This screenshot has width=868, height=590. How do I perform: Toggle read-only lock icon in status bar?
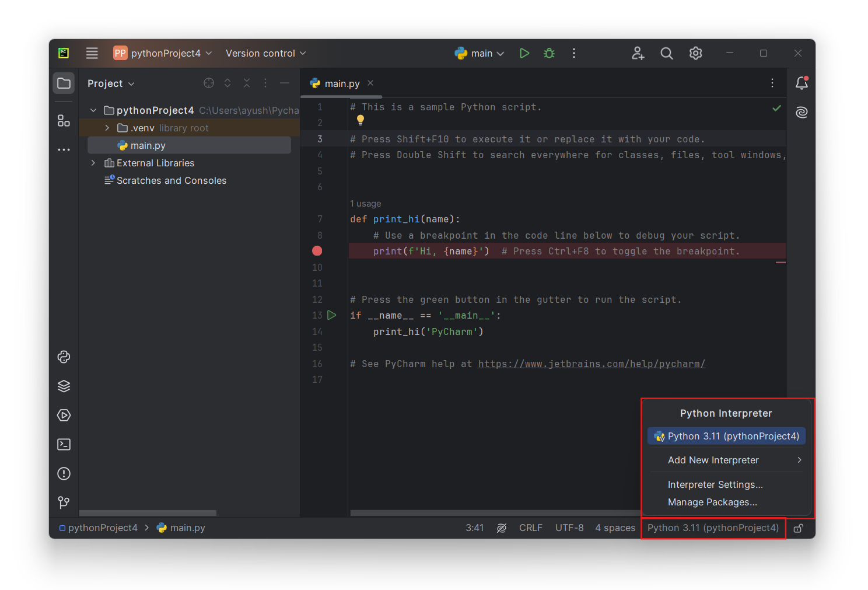point(798,528)
